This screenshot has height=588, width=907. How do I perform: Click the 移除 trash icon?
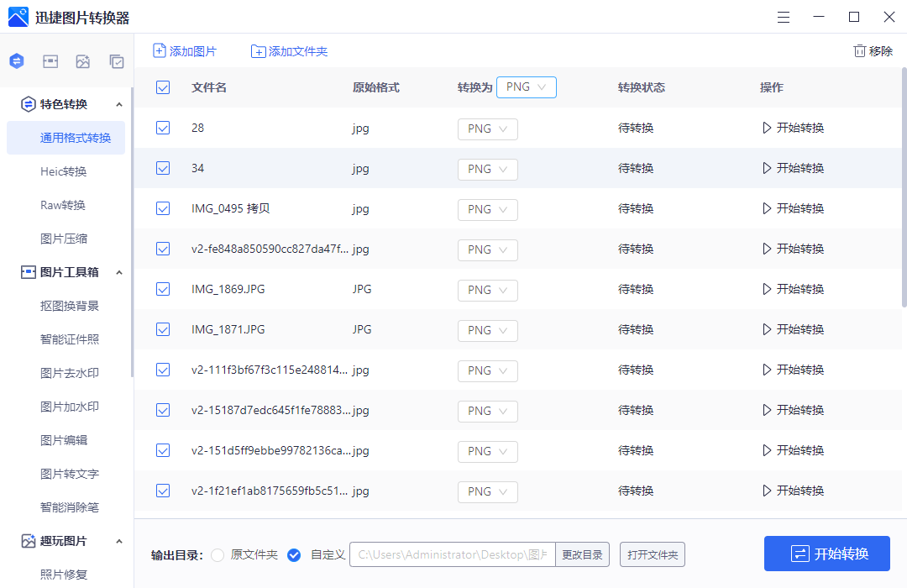[860, 51]
